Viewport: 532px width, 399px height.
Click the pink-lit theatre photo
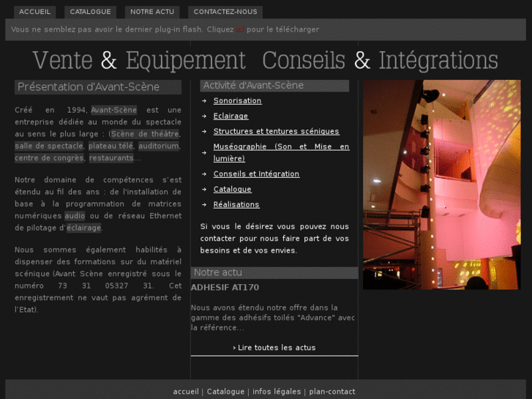coord(442,184)
